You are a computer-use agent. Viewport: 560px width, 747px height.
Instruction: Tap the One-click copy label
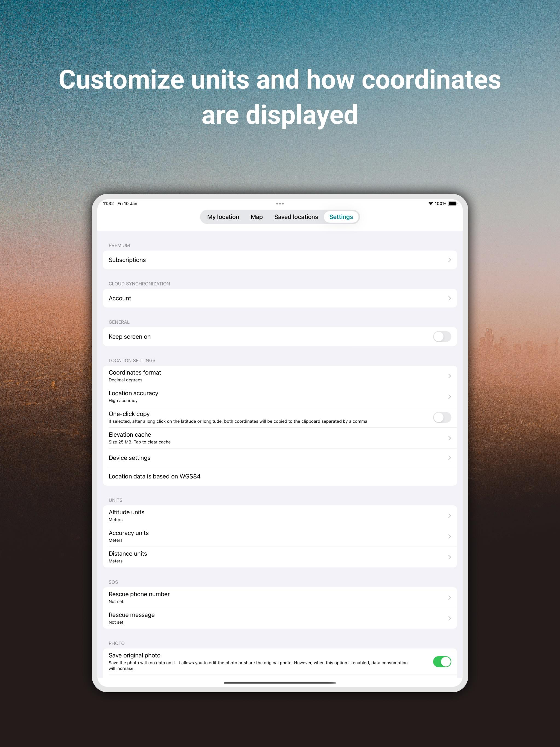tap(129, 414)
